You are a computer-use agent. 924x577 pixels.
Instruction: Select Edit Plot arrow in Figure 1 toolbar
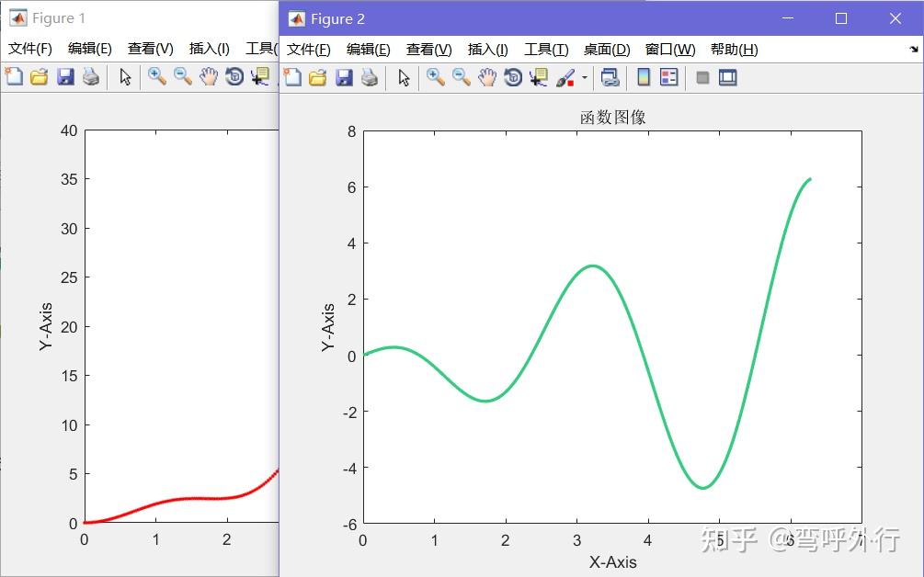pyautogui.click(x=125, y=76)
